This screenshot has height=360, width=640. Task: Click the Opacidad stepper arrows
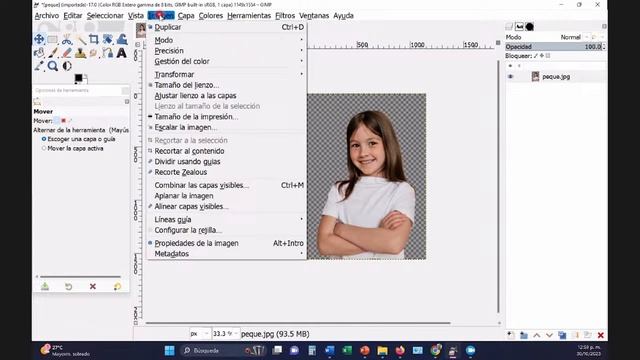604,47
